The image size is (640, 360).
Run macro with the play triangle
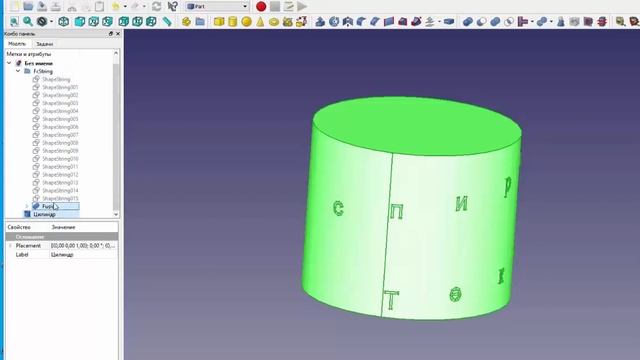coord(302,6)
